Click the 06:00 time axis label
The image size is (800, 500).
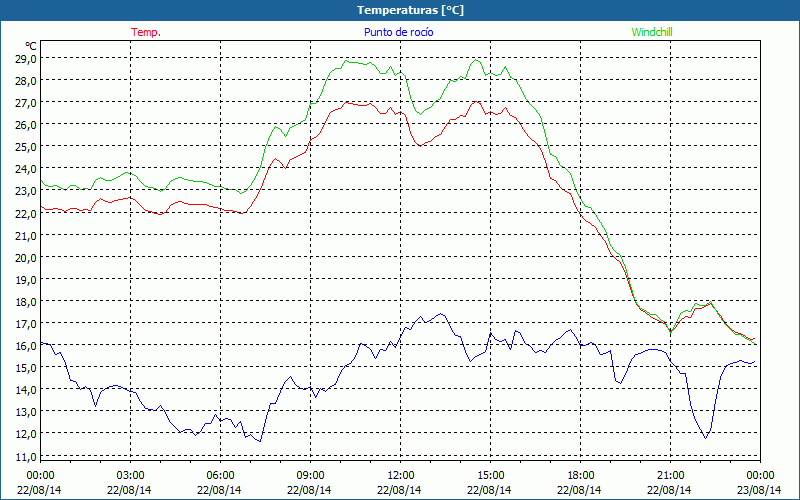click(x=220, y=476)
